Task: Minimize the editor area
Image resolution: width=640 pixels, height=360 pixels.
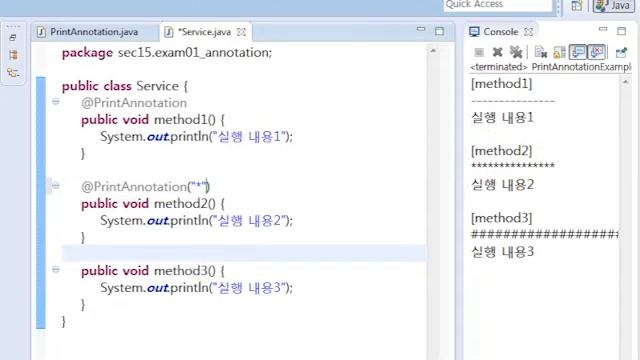Action: pos(421,29)
